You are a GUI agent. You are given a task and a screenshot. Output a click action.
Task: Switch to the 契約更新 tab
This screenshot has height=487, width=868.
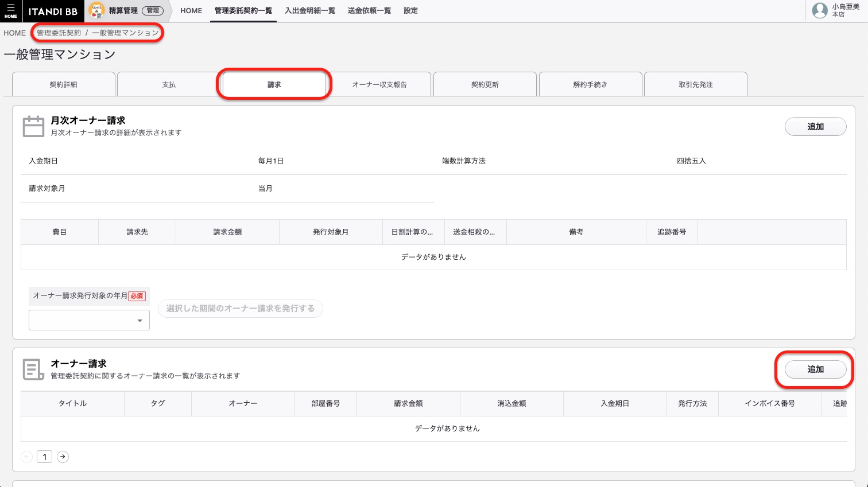[x=485, y=84]
